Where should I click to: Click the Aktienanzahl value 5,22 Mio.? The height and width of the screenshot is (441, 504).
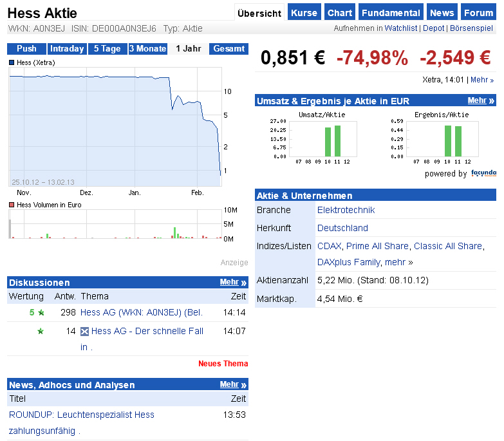pos(373,280)
